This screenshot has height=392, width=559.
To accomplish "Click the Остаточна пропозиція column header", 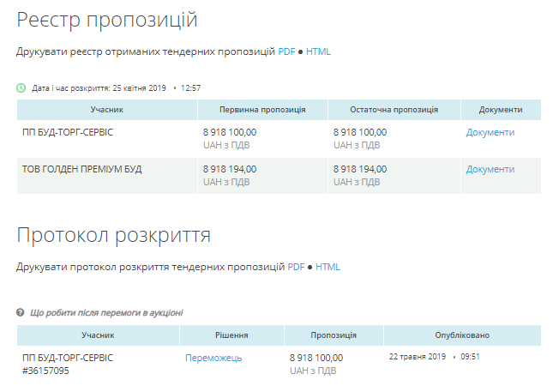I will [394, 110].
